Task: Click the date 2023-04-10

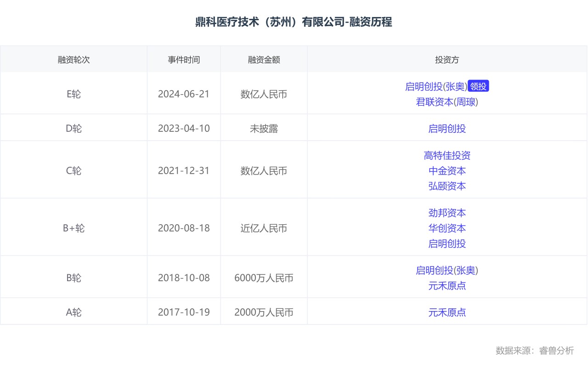Action: 184,129
